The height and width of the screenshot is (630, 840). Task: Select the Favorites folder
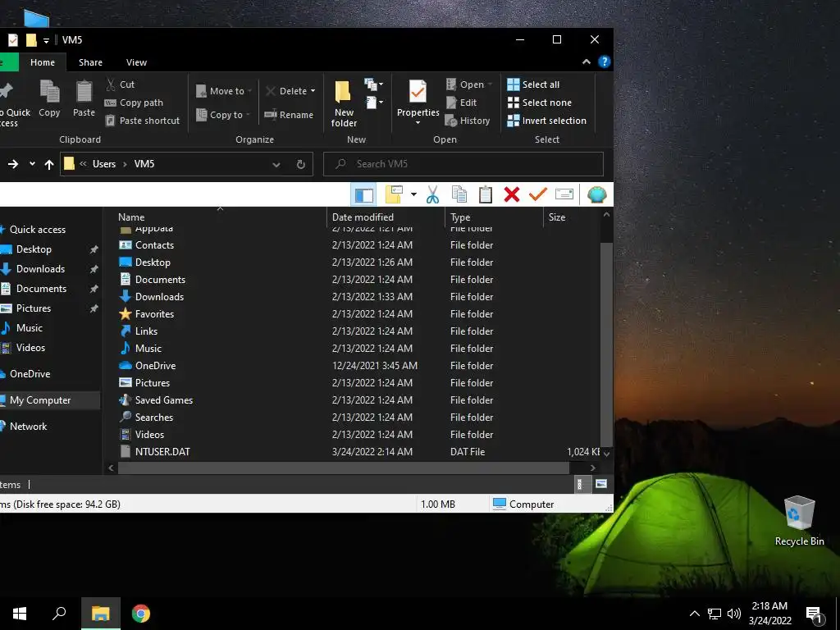[x=154, y=314]
